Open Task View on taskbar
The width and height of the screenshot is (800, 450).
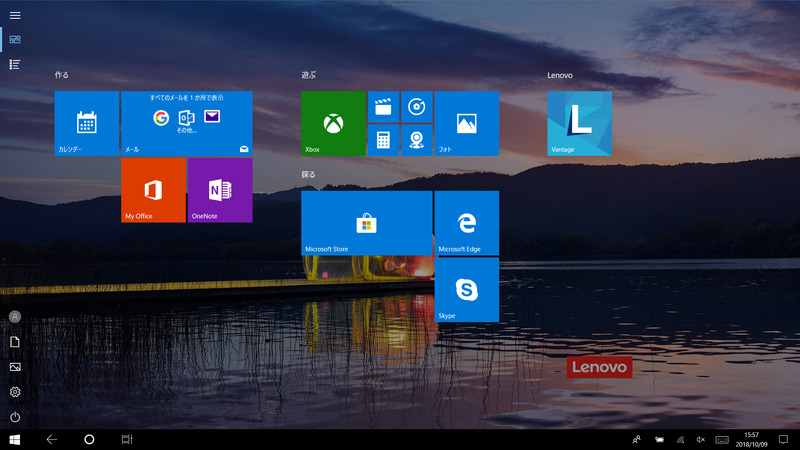click(127, 439)
